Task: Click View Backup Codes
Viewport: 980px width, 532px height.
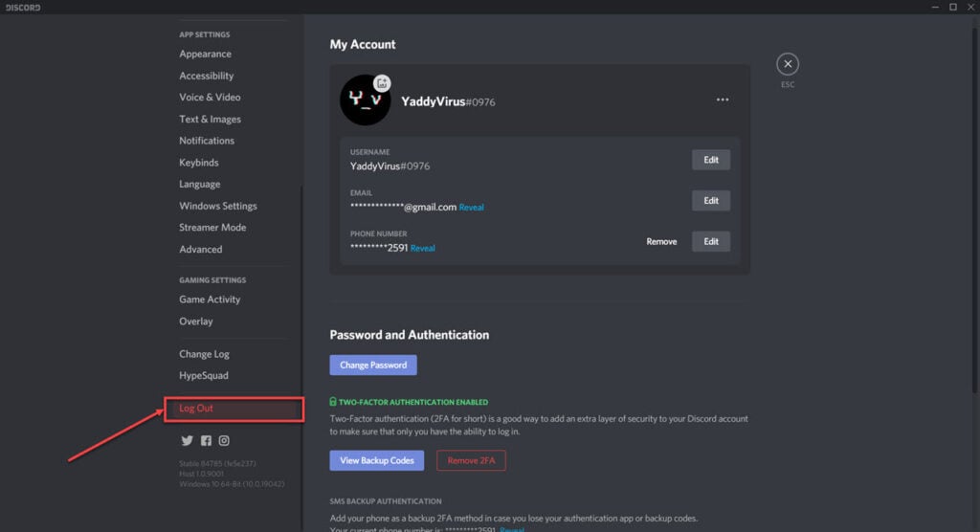Action: [377, 461]
